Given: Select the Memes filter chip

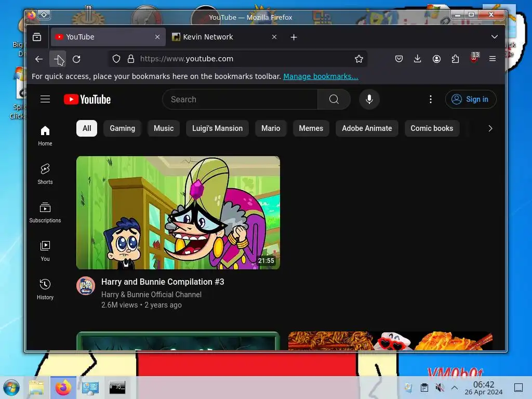Looking at the screenshot, I should 311,128.
